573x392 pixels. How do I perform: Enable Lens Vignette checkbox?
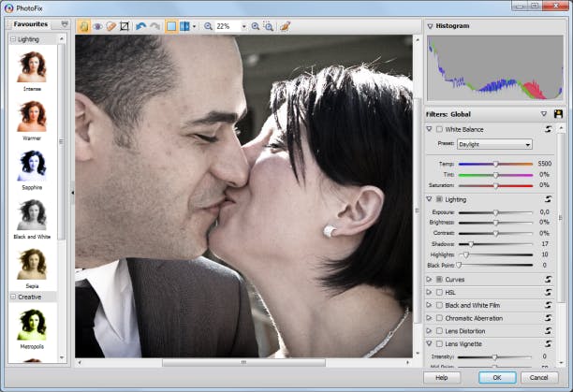pyautogui.click(x=439, y=344)
